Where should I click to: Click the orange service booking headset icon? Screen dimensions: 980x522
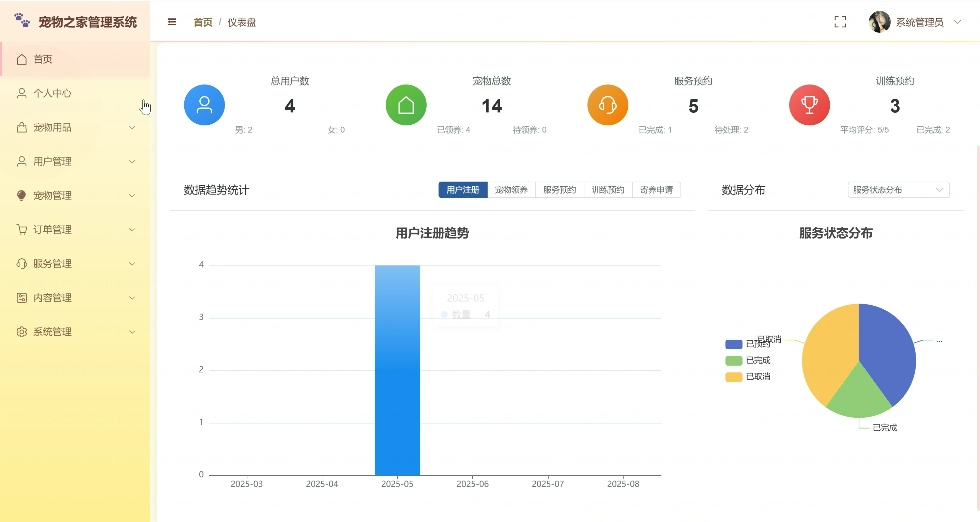(x=608, y=105)
